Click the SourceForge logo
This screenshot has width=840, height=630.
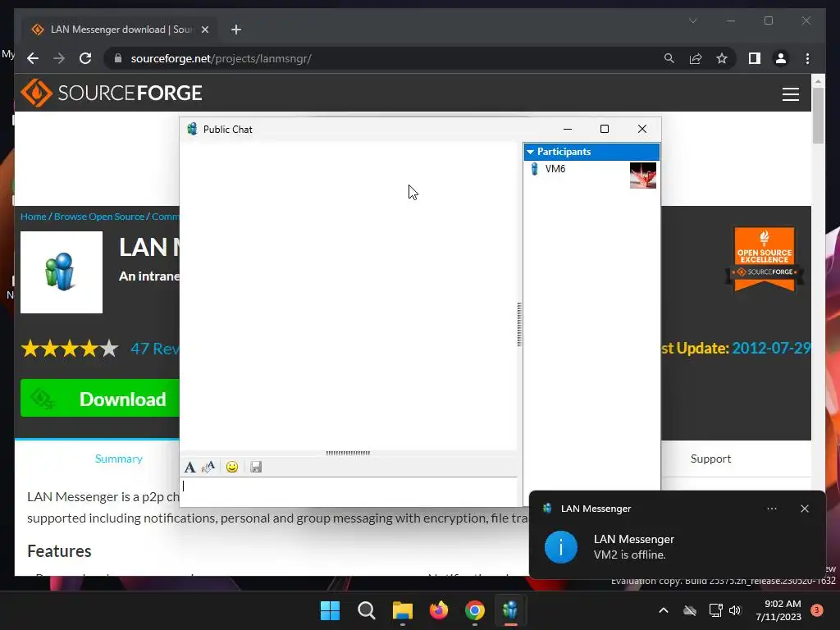(x=112, y=94)
